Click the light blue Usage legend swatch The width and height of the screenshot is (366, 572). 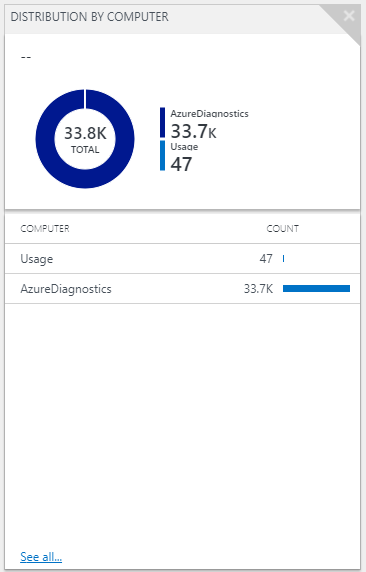[x=162, y=155]
